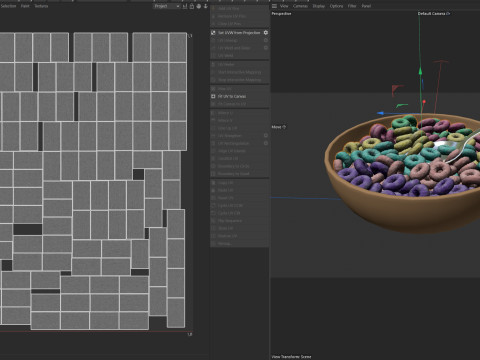Open UV Unwrap options gear
This screenshot has width=480, height=360.
[266, 40]
